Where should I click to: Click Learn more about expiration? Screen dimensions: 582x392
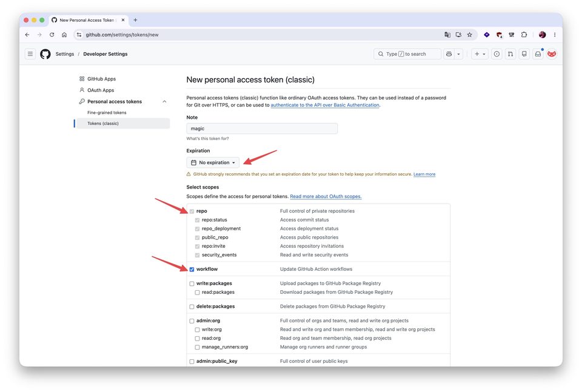pyautogui.click(x=424, y=174)
